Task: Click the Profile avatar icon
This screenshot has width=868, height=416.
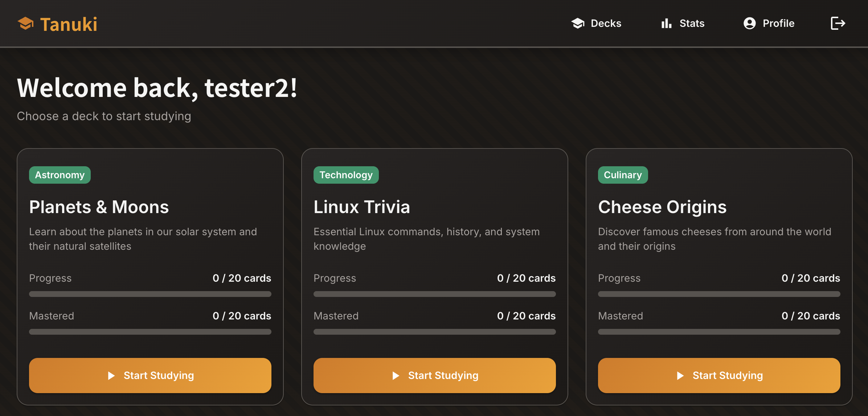Action: 749,24
